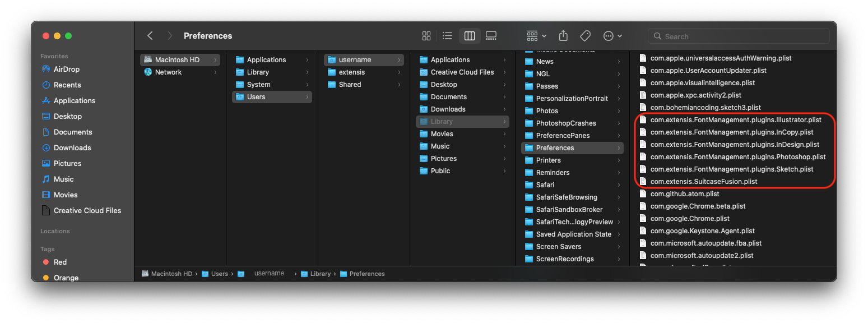This screenshot has height=323, width=868.
Task: Select the Illustrator plugin plist file
Action: point(735,119)
